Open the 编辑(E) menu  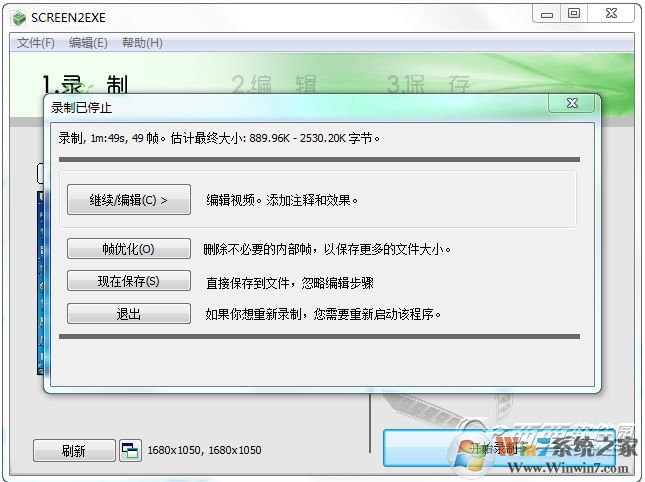tap(88, 42)
